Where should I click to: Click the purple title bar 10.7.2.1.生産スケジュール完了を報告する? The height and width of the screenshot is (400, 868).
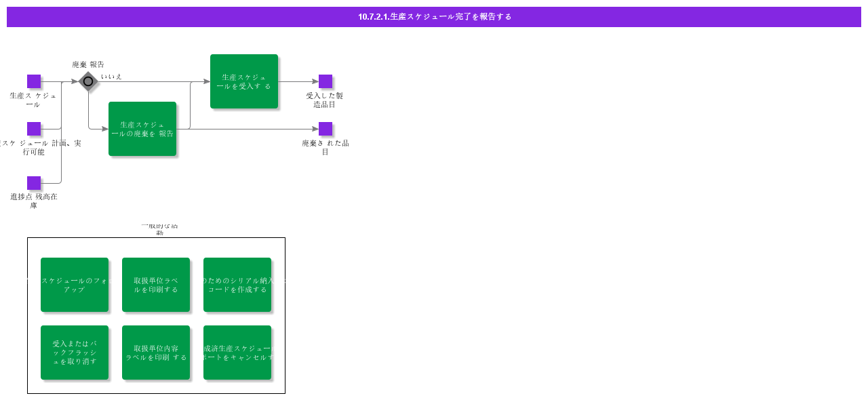click(434, 17)
